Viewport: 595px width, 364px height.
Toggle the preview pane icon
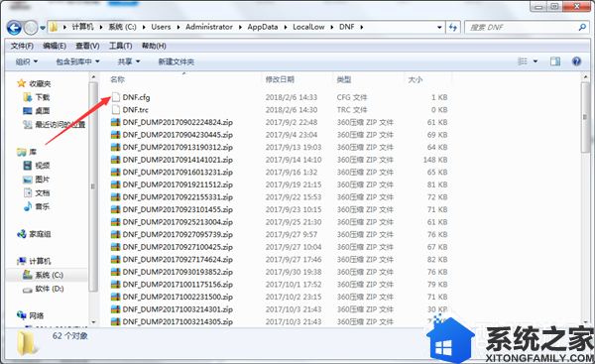(x=555, y=61)
